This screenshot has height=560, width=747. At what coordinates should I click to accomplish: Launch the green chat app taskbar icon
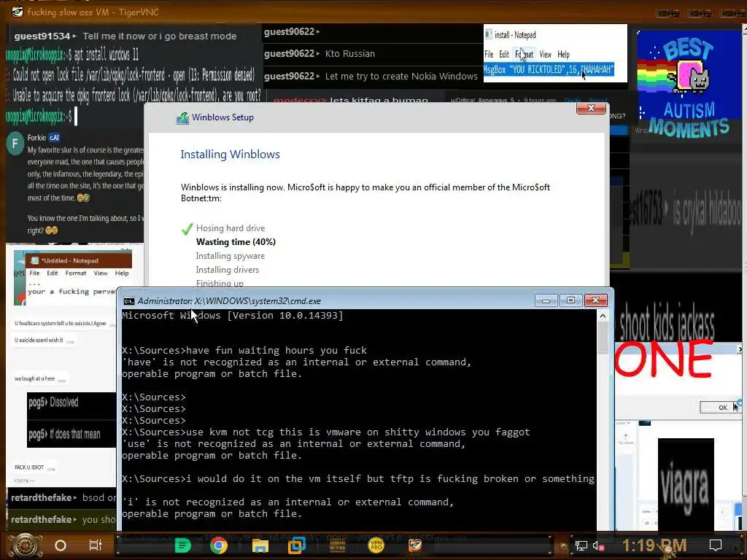click(x=182, y=545)
